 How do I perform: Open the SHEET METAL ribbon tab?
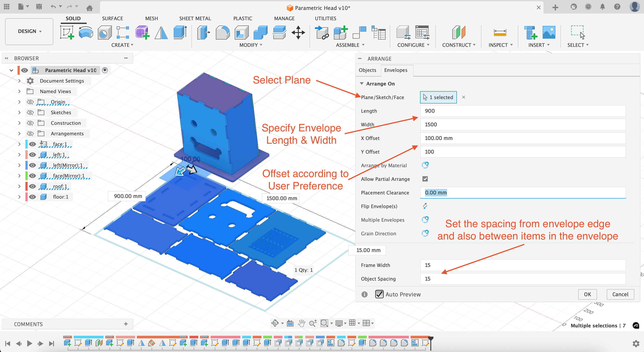tap(195, 18)
